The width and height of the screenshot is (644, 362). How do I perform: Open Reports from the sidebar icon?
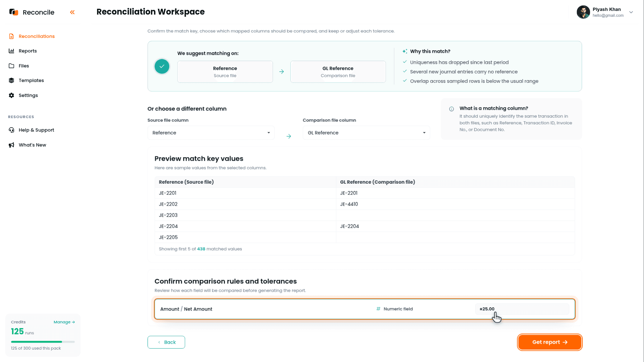tap(11, 51)
